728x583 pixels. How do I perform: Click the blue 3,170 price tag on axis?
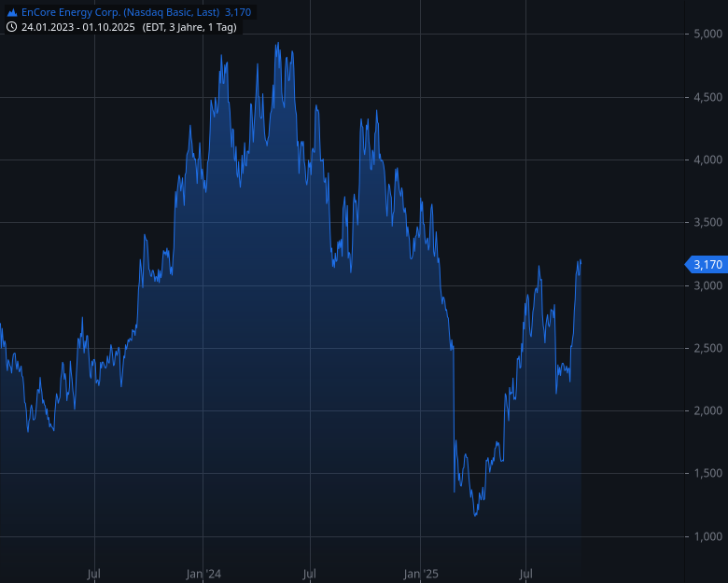point(706,265)
